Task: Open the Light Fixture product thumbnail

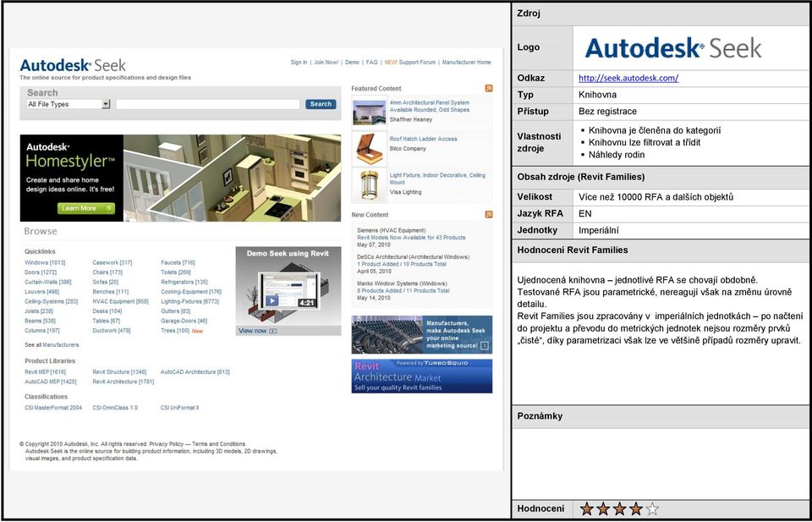Action: [370, 185]
